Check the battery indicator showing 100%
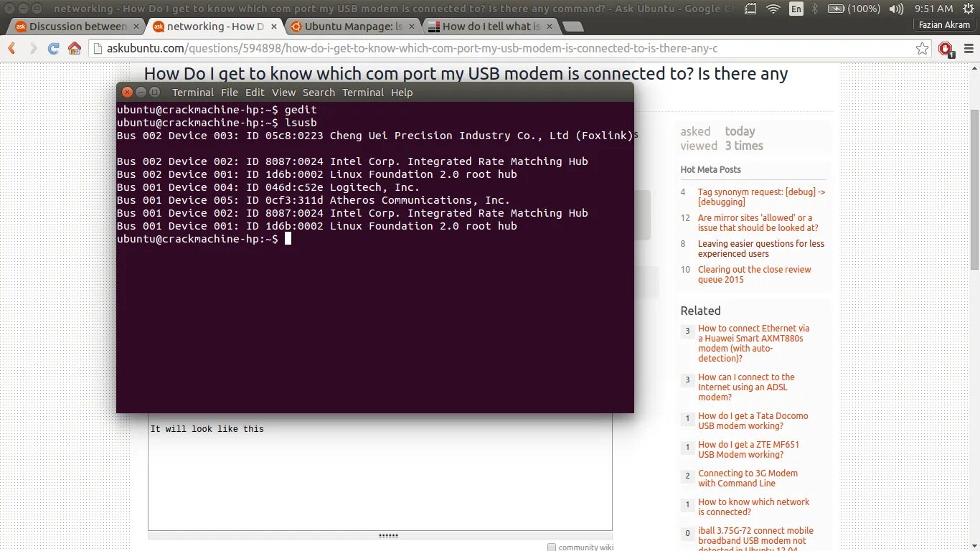980x551 pixels. (854, 9)
